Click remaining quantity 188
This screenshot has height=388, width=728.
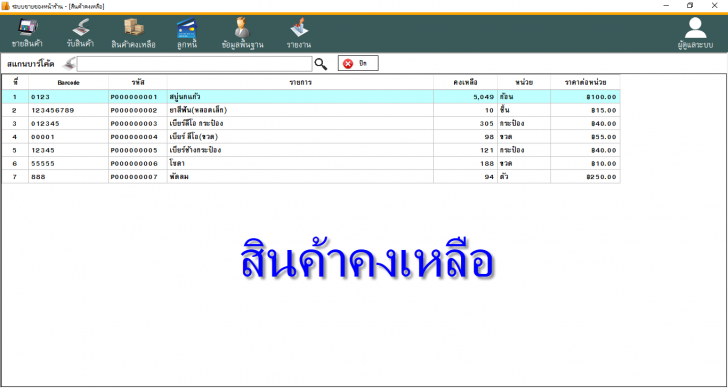(465, 164)
